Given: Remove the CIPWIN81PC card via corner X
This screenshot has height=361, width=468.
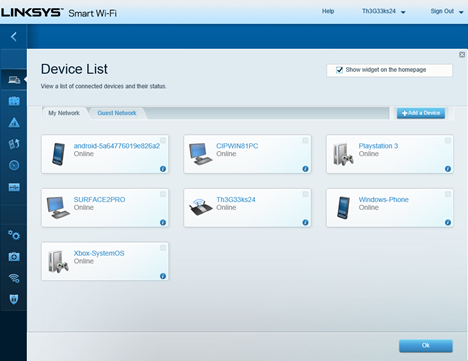Looking at the screenshot, I should [305, 140].
